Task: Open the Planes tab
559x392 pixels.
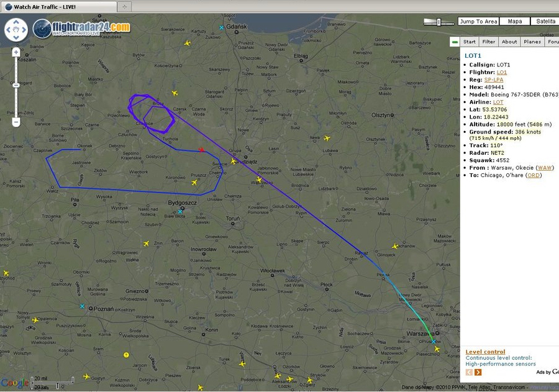Action: click(532, 42)
